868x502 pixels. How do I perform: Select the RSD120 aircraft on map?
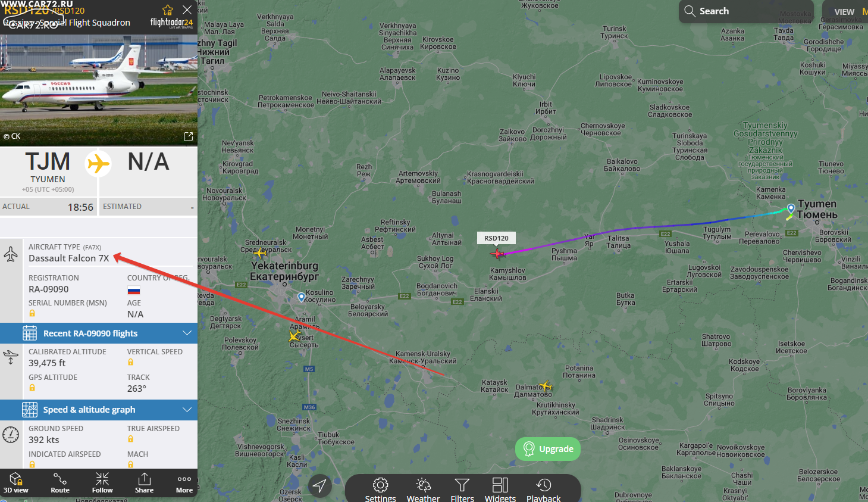point(497,254)
